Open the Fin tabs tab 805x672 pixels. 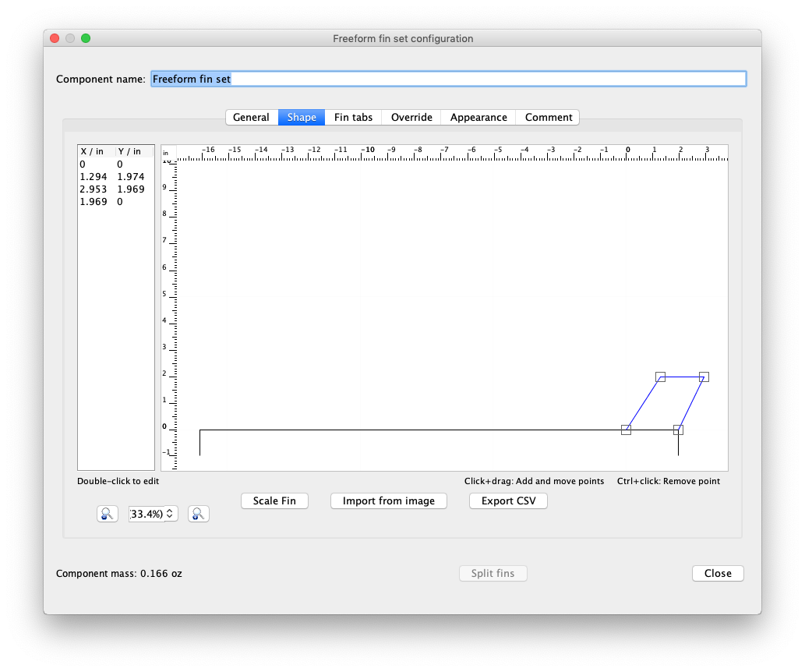point(353,117)
